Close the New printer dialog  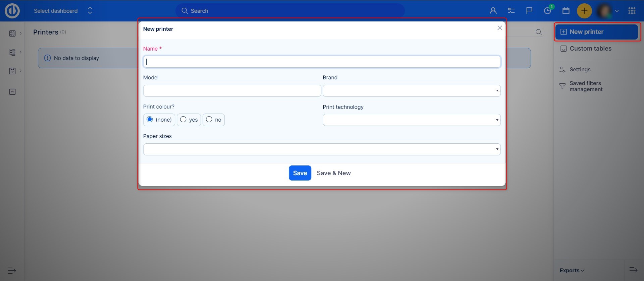click(499, 28)
